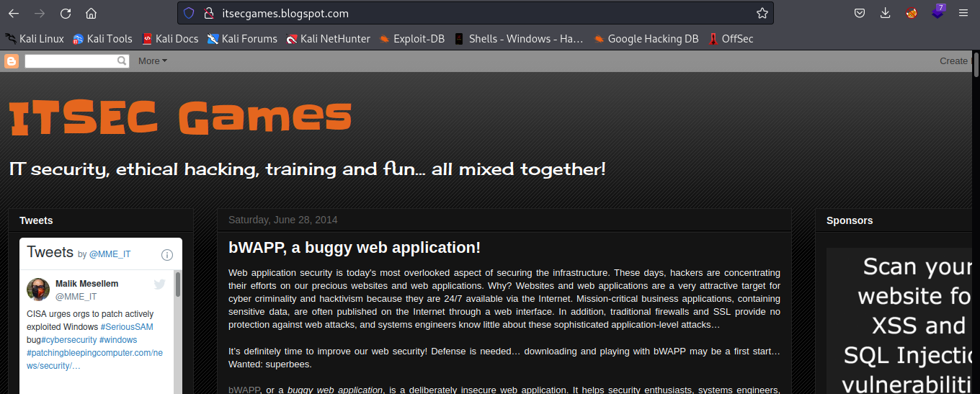This screenshot has height=394, width=980.
Task: Open the Tweets widget info icon
Action: [x=167, y=254]
